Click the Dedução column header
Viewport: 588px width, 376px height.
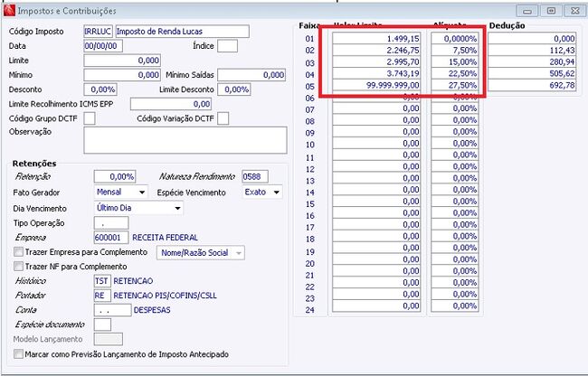507,25
